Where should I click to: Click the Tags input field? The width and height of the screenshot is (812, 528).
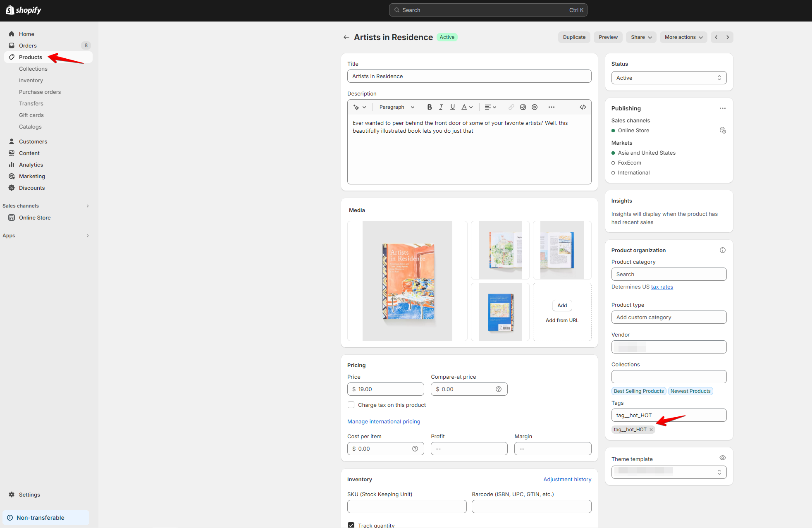[x=669, y=415]
